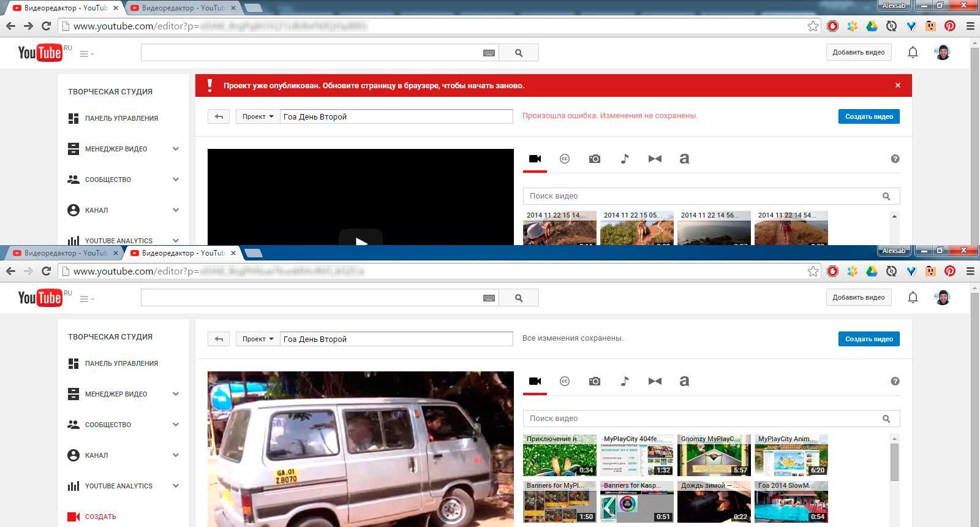Screen dimensions: 980x527
Task: Open the text 'a' tab in the lower window
Action: coord(684,381)
